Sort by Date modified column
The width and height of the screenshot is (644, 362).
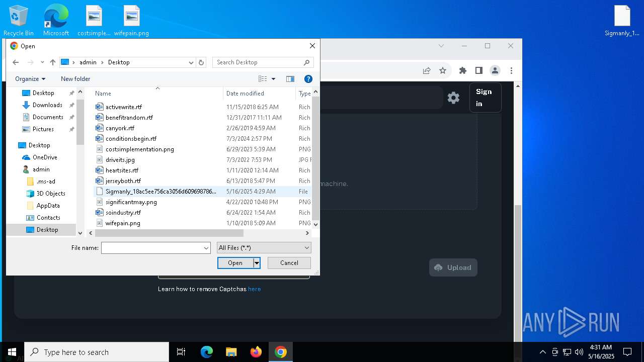pos(260,94)
